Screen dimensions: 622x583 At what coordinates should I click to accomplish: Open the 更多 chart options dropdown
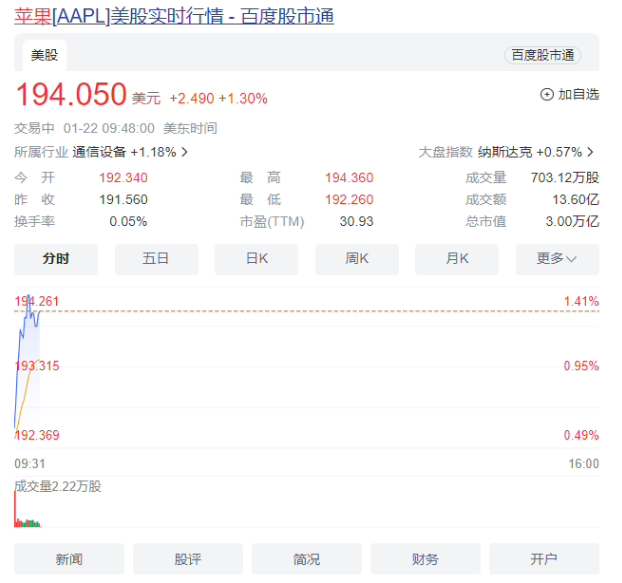click(557, 259)
